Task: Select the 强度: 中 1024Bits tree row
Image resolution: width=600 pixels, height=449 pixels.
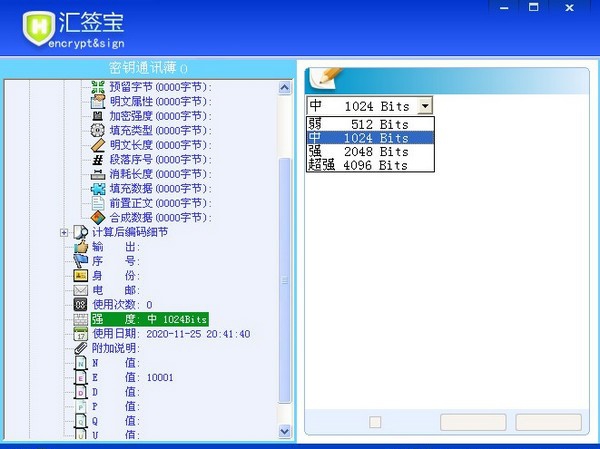Action: click(150, 319)
